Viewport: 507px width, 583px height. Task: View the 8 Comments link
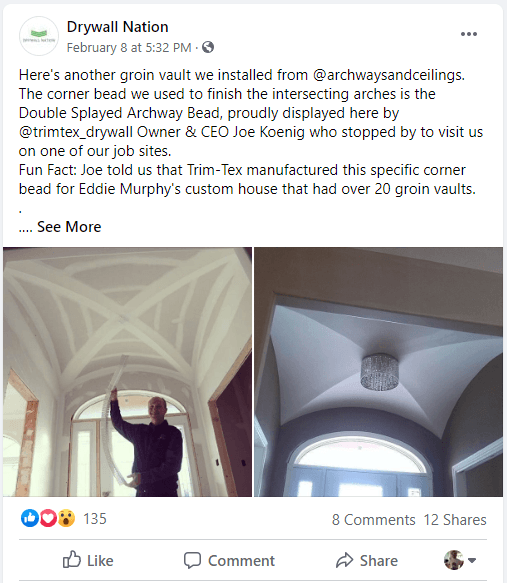tap(374, 520)
